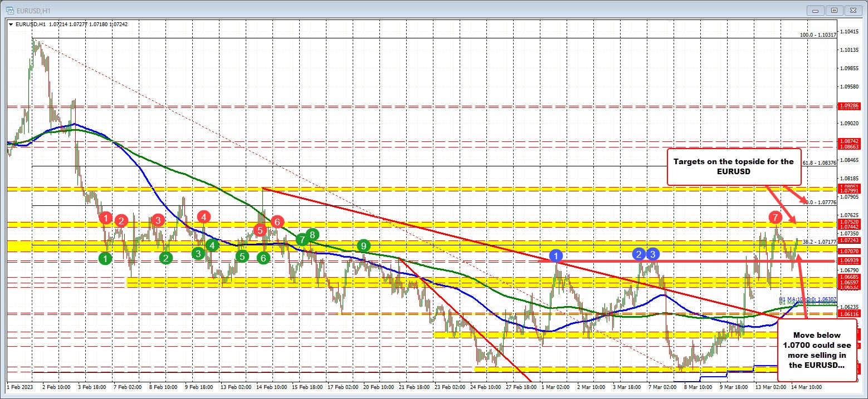Click the red price tag 1.08742
This screenshot has height=399, width=868.
pyautogui.click(x=850, y=141)
